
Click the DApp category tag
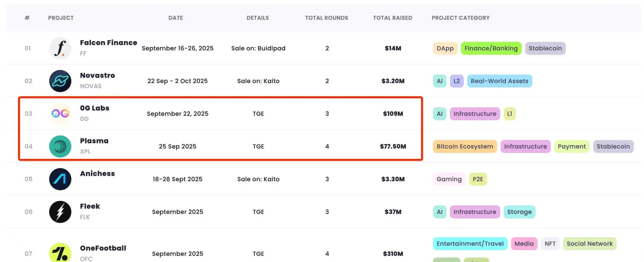pyautogui.click(x=445, y=48)
